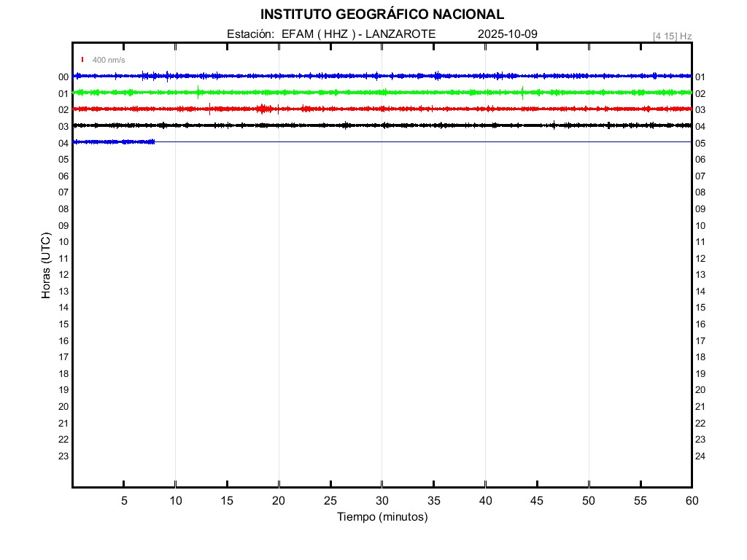Click the 5 minute tick label
Viewport: 747px width, 560px height.
[124, 500]
